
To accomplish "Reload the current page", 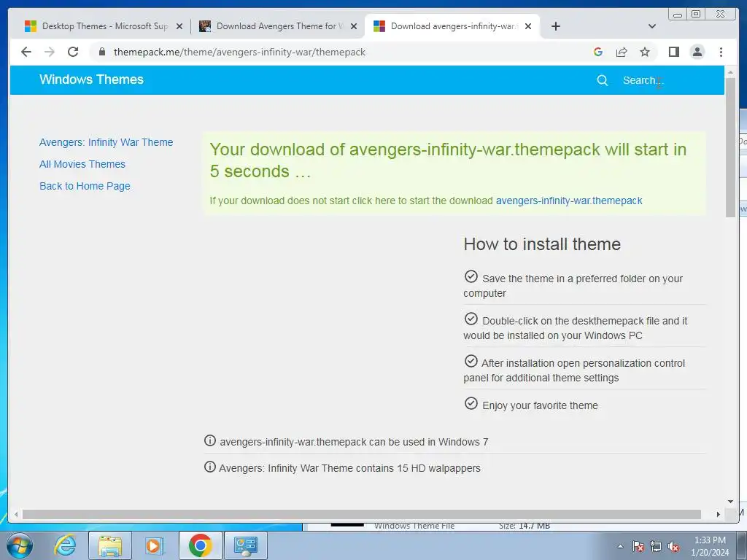I will pyautogui.click(x=73, y=52).
